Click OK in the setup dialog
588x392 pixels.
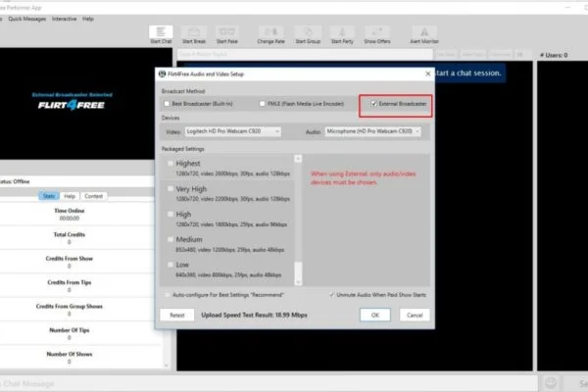375,316
